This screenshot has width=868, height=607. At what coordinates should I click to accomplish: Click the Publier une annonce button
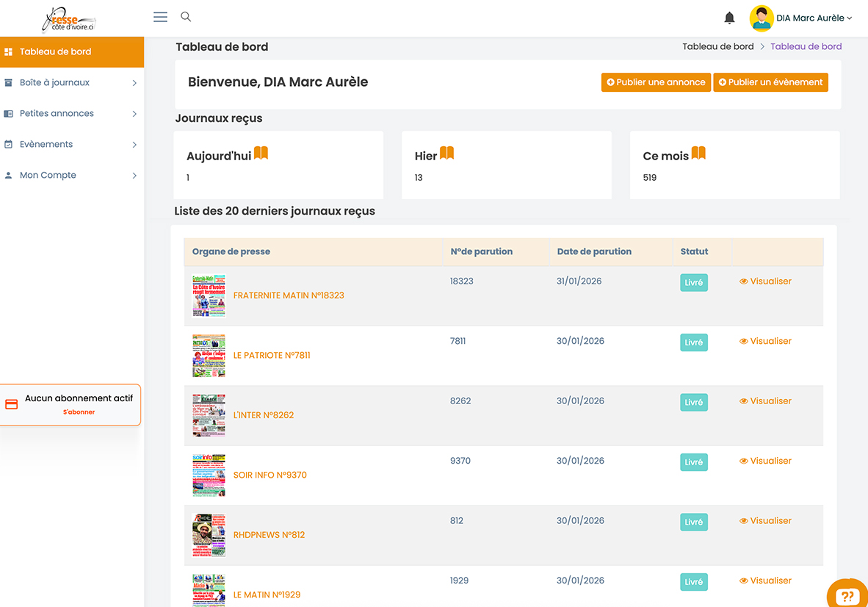(656, 82)
